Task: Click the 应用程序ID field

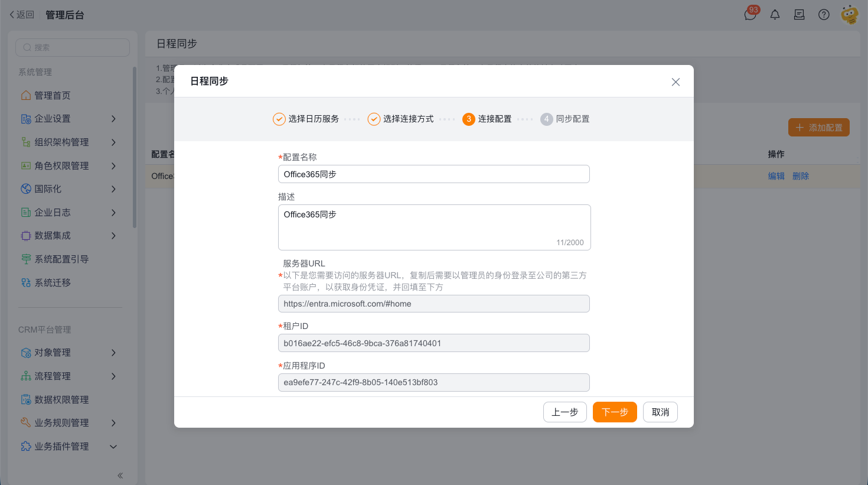Action: tap(434, 382)
